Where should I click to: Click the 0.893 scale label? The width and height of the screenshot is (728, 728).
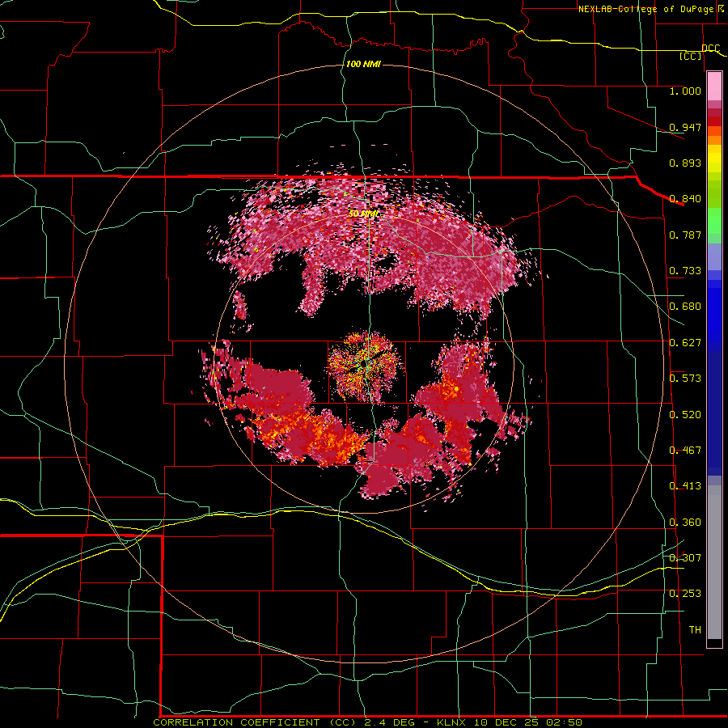(x=685, y=163)
